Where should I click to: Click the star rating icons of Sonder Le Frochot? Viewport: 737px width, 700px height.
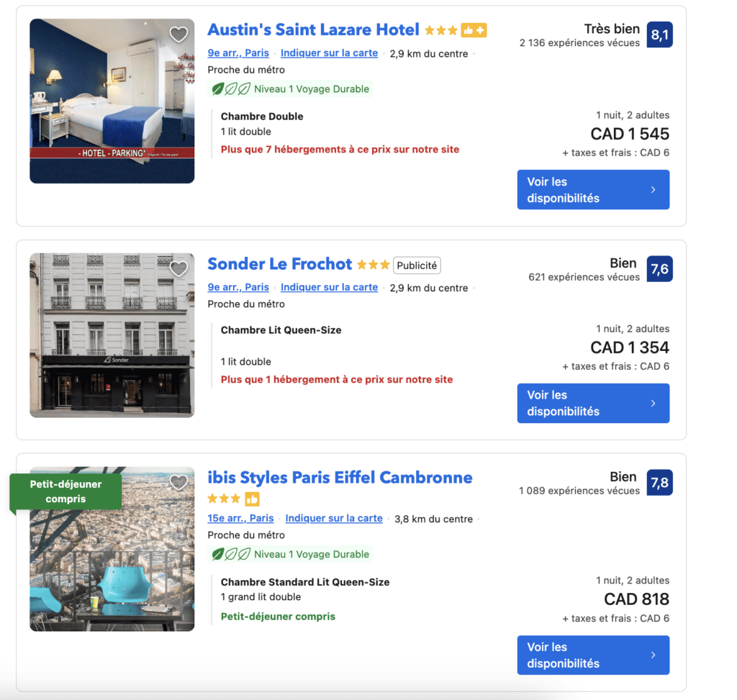pyautogui.click(x=374, y=264)
